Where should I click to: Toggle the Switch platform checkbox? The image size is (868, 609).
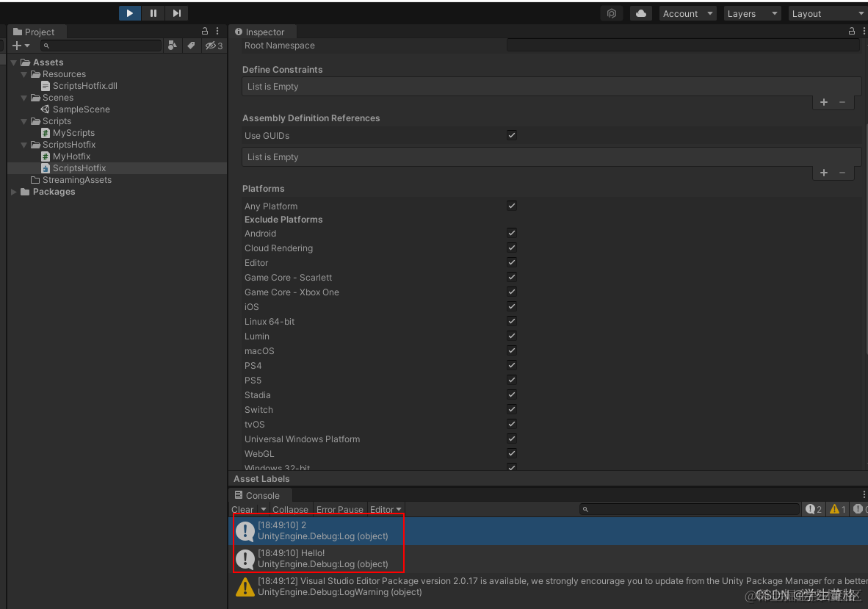pos(512,410)
